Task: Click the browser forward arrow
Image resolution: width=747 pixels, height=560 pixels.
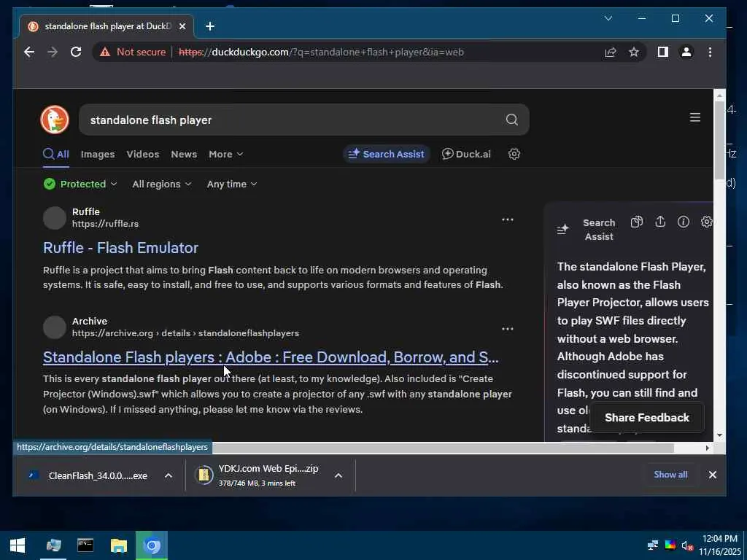Action: 53,52
